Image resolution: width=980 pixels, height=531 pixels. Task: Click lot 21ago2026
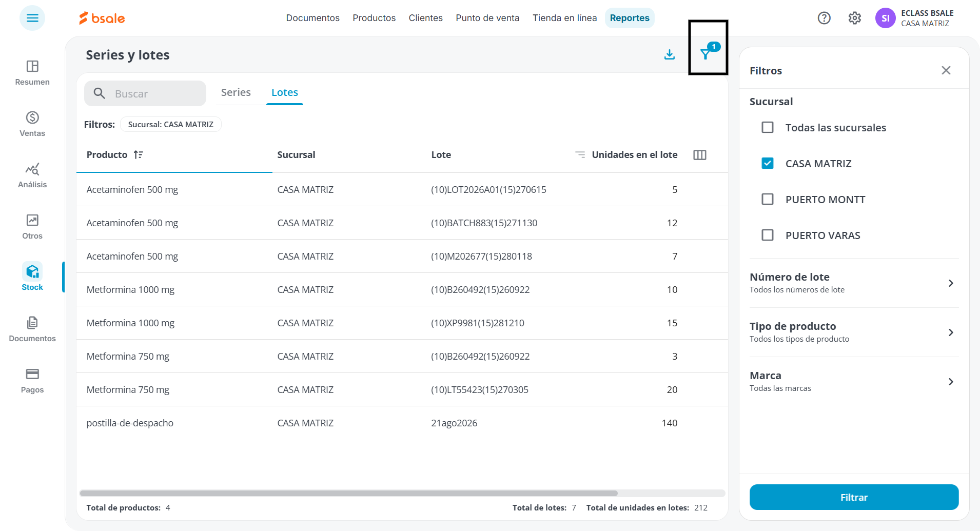click(454, 423)
